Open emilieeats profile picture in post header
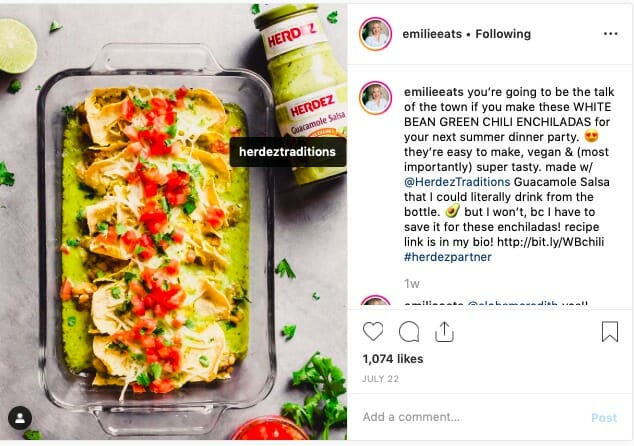 (376, 34)
